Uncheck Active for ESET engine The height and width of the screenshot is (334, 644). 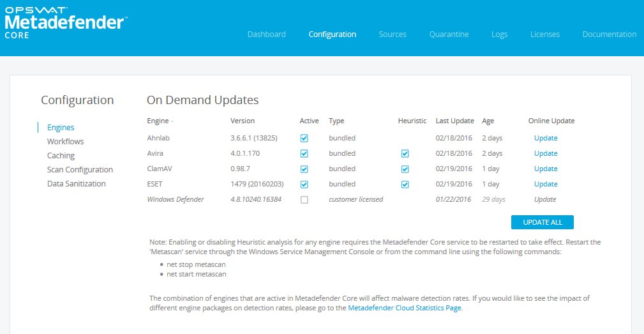pyautogui.click(x=304, y=185)
